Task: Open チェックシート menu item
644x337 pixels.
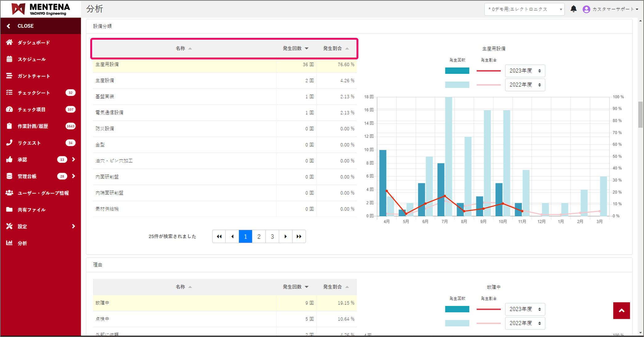Action: (34, 93)
